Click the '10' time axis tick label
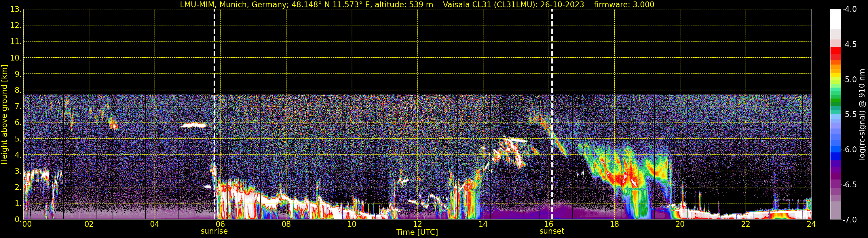Screen dimensions: 868x238 tap(352, 224)
